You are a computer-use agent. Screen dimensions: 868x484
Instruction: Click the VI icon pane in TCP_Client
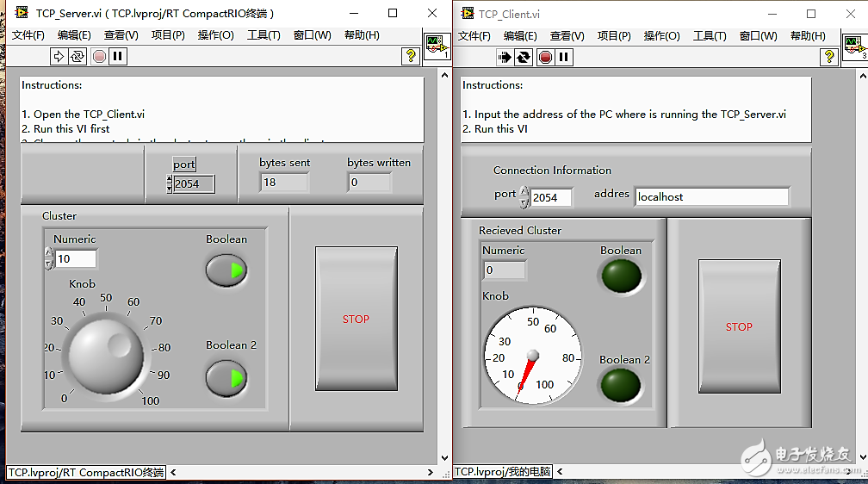(855, 47)
